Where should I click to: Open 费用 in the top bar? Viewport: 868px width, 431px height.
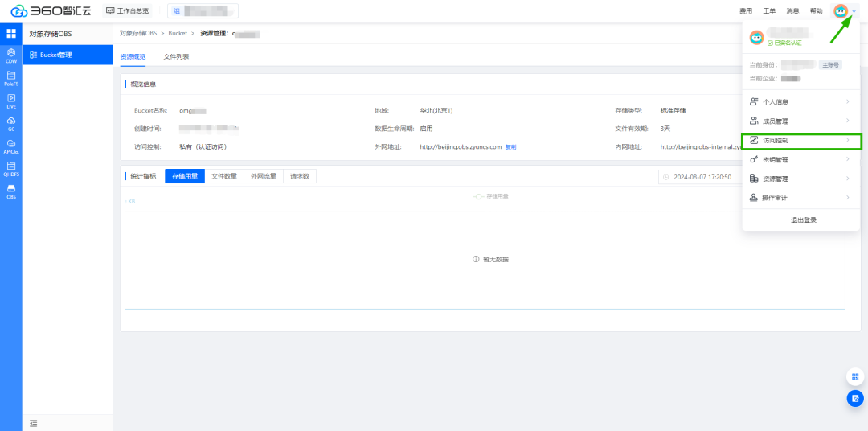pos(746,11)
